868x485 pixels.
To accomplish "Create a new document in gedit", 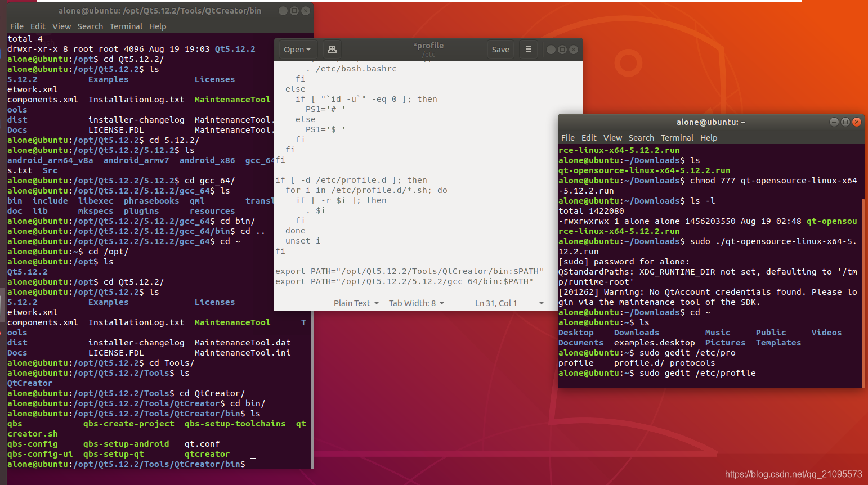I will [x=332, y=49].
